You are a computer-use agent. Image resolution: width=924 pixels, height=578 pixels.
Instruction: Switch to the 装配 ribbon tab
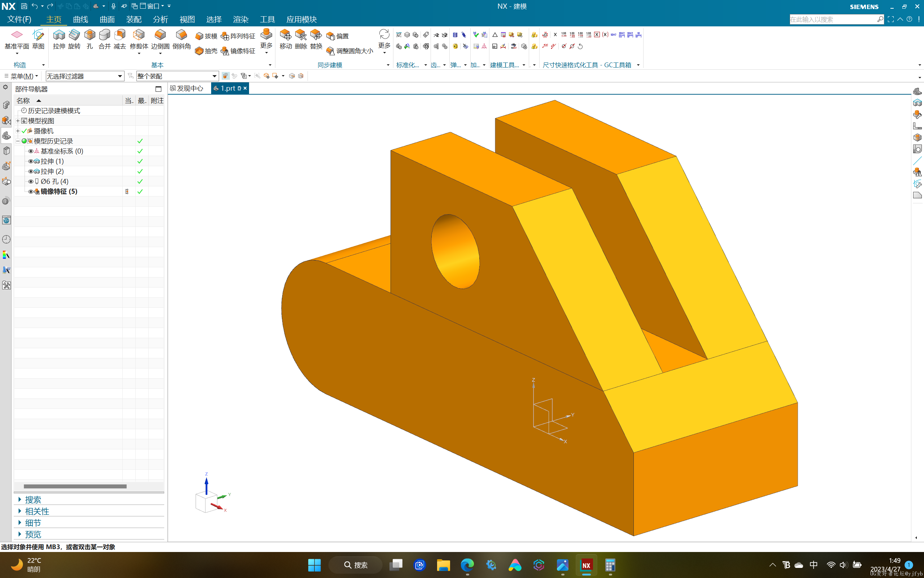(134, 19)
